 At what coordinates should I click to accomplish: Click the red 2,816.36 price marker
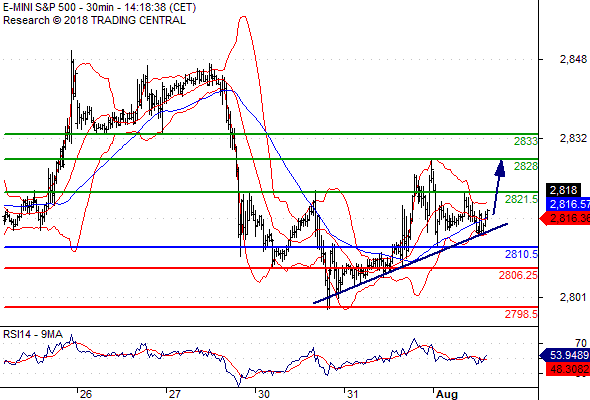566,218
